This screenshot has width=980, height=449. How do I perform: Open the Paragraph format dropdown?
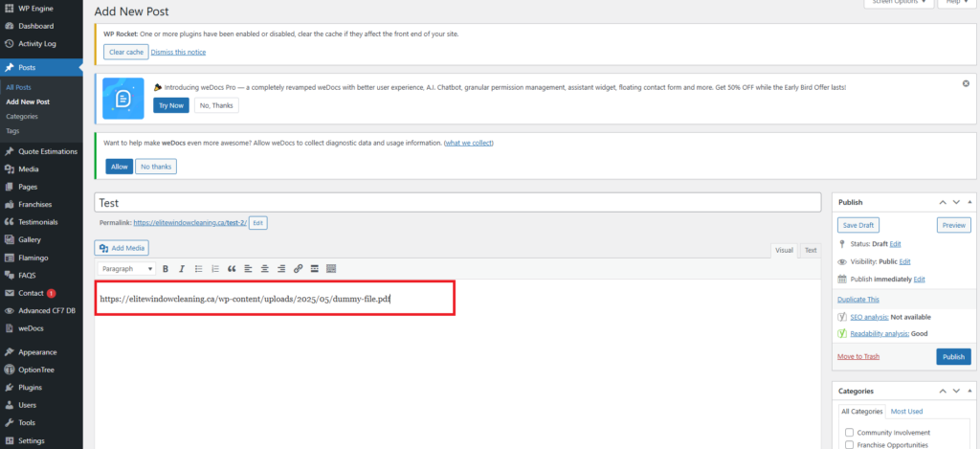click(x=126, y=269)
